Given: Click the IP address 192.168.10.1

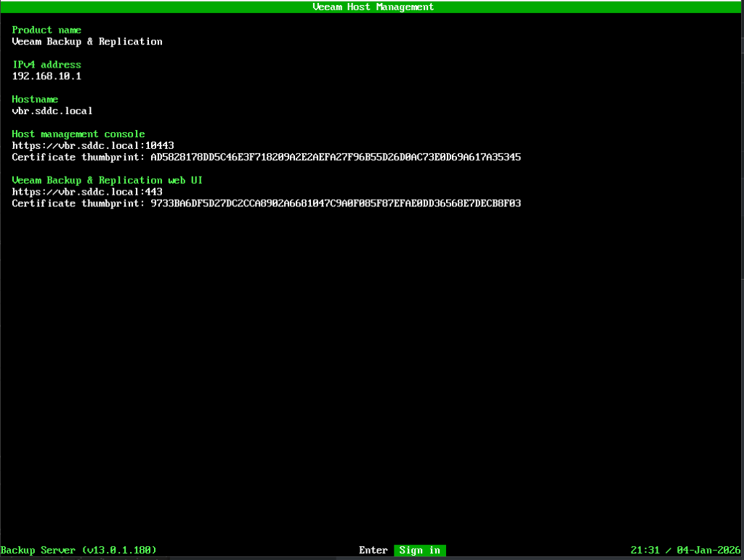Looking at the screenshot, I should [x=46, y=76].
